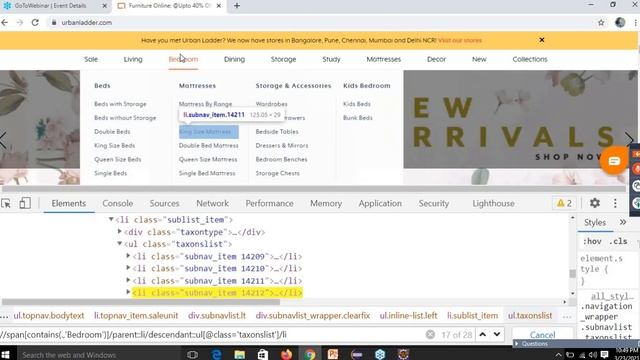Expand the highlighted subnav_item 14212 node
The width and height of the screenshot is (640, 360).
(128, 292)
